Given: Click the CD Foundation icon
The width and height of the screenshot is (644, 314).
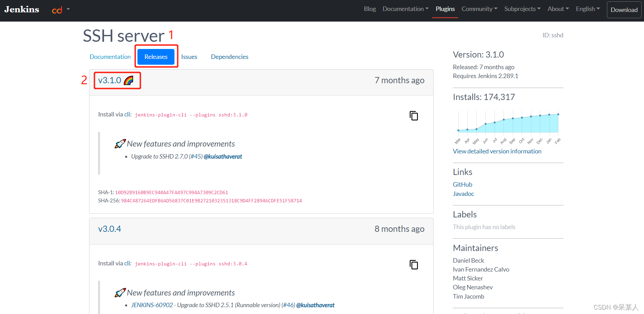Looking at the screenshot, I should pos(57,10).
